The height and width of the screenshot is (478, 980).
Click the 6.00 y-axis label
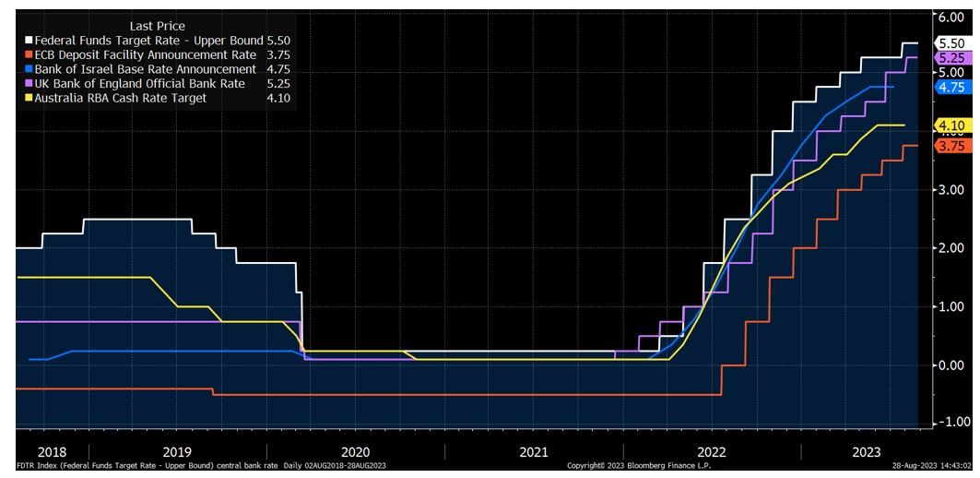click(951, 17)
